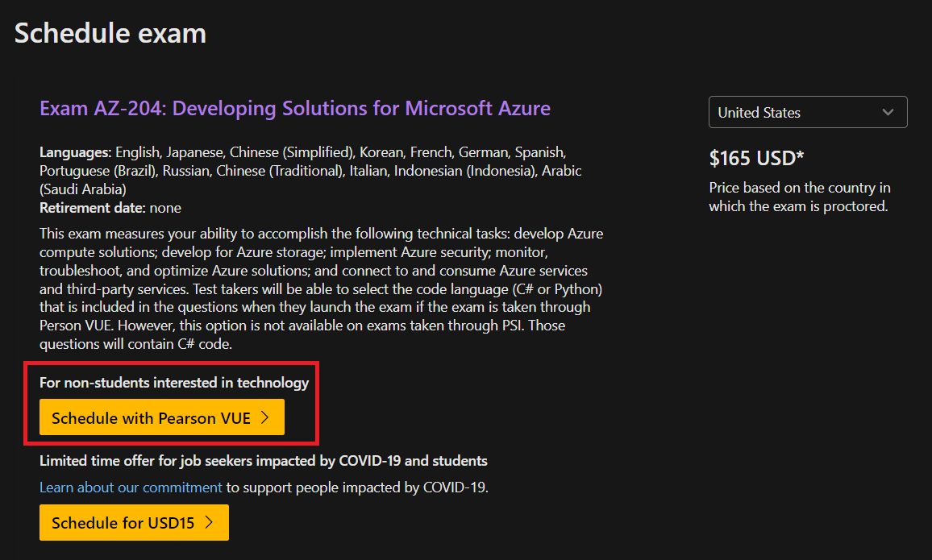Click the arrow icon on USD15 button
Viewport: 932px width, 560px height.
(x=210, y=522)
